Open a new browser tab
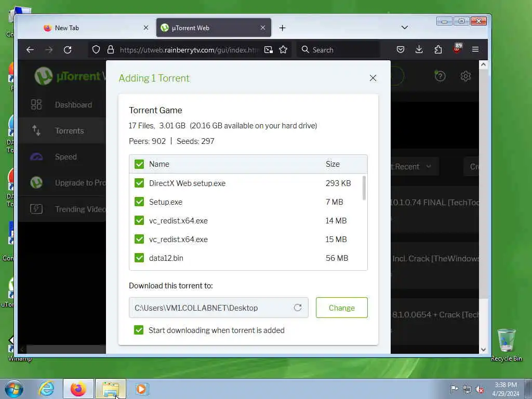Viewport: 532px width, 399px height. 282,28
